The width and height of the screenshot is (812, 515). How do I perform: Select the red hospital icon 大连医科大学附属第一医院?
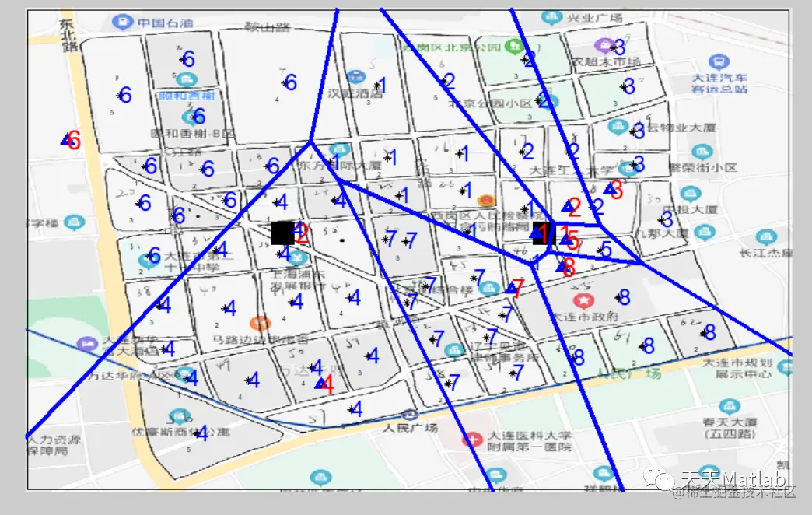[x=472, y=440]
